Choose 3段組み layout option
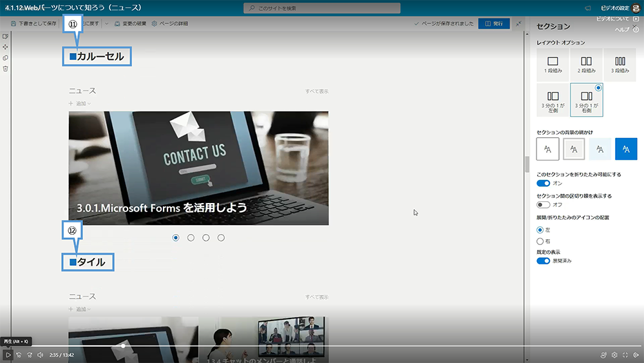 (x=620, y=65)
